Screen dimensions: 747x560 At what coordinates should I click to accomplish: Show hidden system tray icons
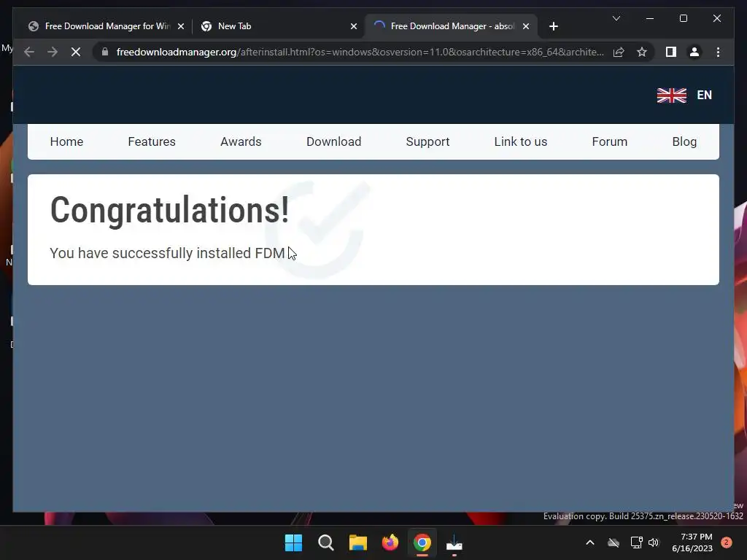pyautogui.click(x=589, y=542)
